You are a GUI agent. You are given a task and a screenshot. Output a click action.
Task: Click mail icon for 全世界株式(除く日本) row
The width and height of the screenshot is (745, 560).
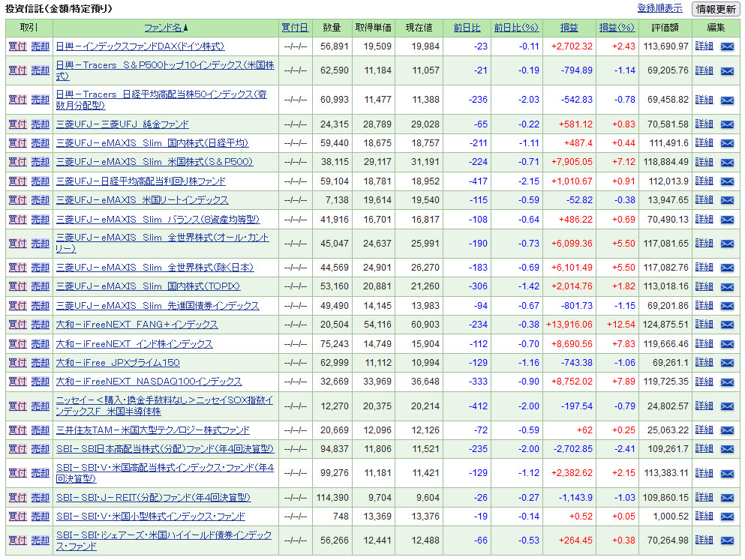[x=727, y=268]
